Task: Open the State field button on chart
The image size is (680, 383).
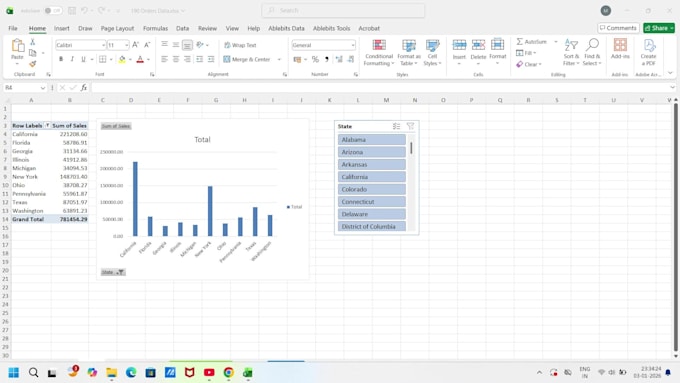Action: 113,272
